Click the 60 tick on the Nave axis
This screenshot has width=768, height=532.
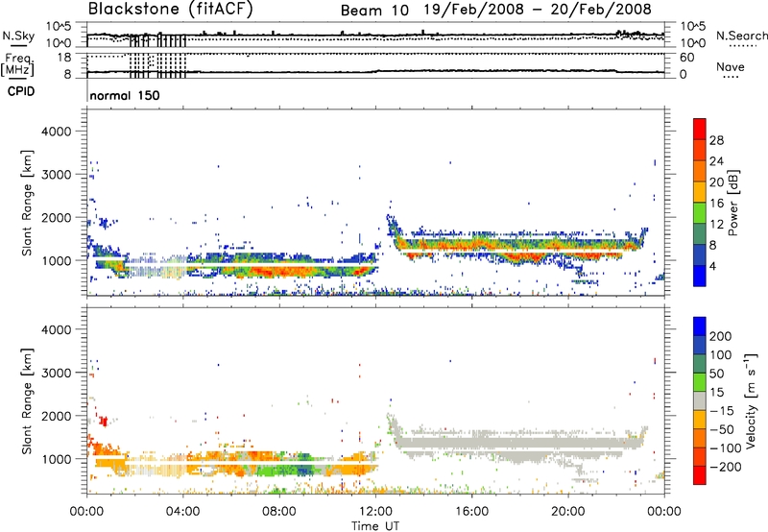point(686,58)
